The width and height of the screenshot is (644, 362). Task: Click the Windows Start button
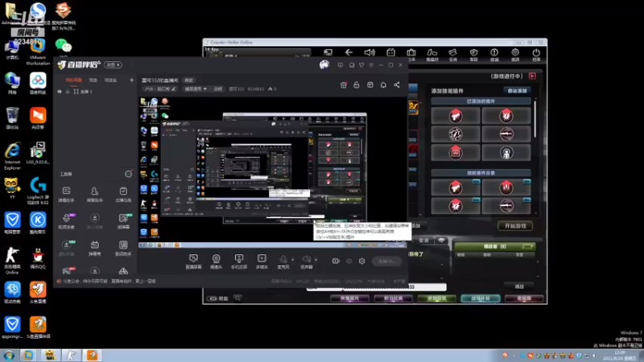[x=9, y=355]
